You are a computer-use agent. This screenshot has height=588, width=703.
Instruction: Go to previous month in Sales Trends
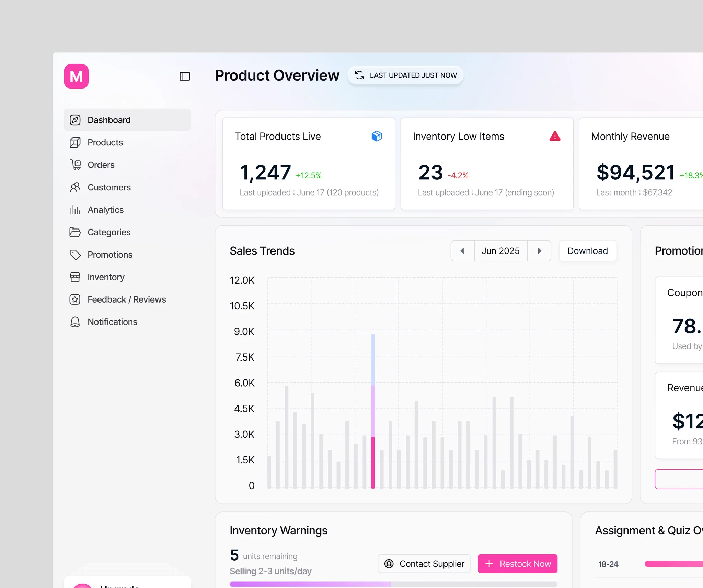[462, 251]
